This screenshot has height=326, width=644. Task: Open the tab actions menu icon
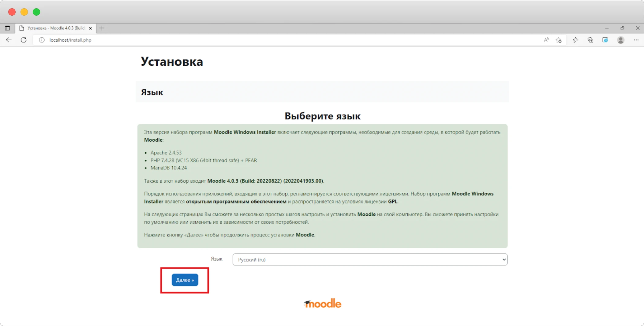click(7, 28)
